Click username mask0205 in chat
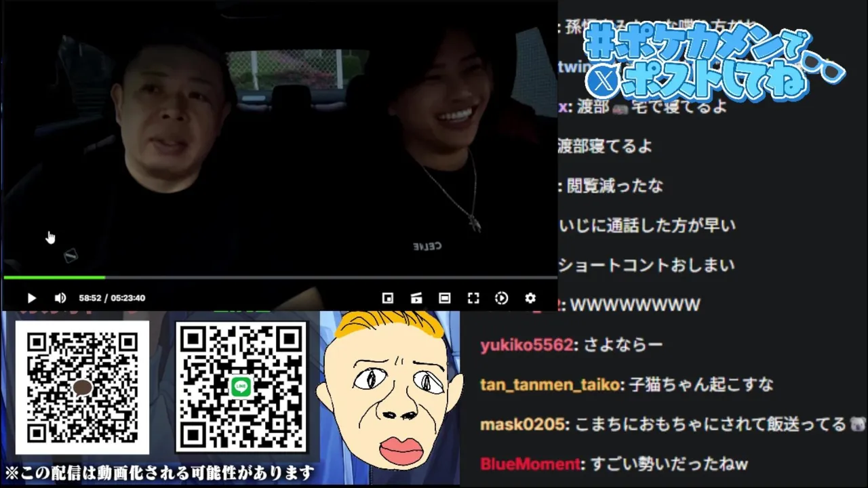Viewport: 868px width, 488px height. click(x=523, y=425)
